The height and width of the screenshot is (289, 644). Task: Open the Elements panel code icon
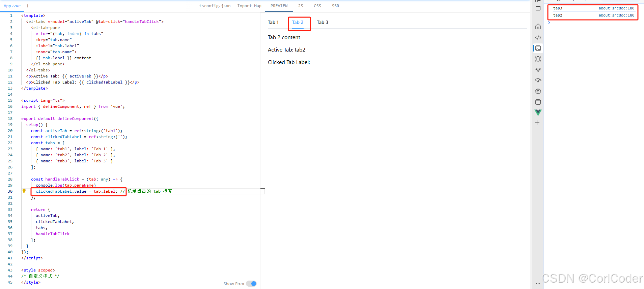tap(538, 37)
